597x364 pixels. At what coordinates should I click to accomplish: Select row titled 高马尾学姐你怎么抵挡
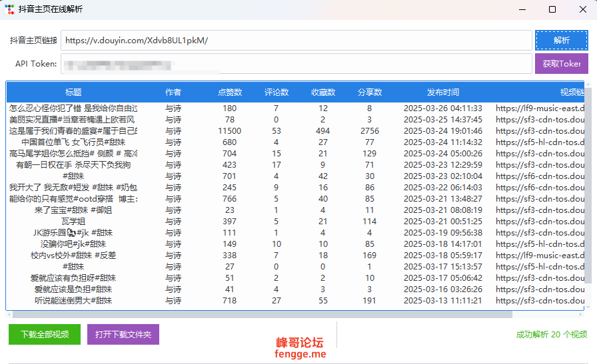tap(295, 154)
